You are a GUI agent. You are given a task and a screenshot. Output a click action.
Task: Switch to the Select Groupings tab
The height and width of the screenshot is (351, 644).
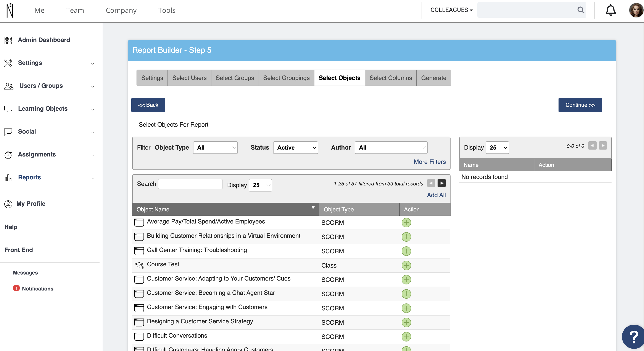coord(286,78)
